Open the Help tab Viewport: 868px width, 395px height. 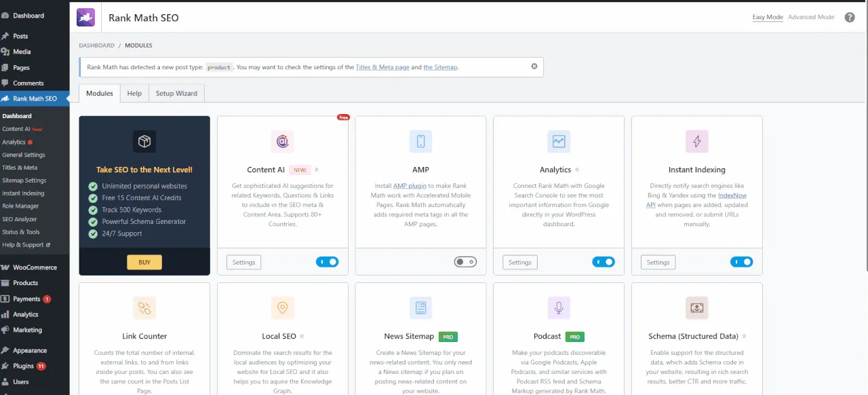click(x=134, y=93)
